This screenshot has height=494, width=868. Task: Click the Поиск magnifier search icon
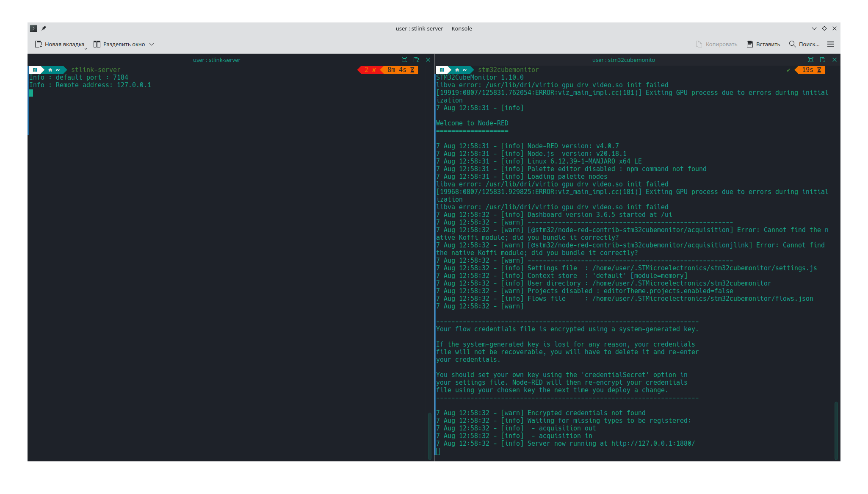point(792,44)
